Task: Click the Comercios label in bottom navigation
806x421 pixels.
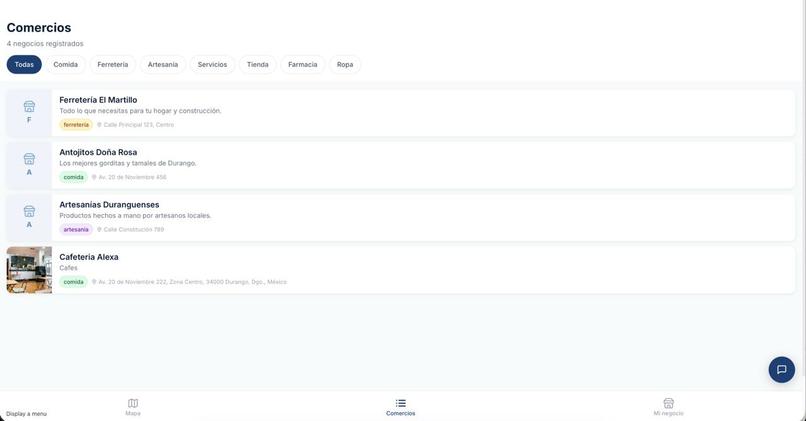Action: (400, 413)
